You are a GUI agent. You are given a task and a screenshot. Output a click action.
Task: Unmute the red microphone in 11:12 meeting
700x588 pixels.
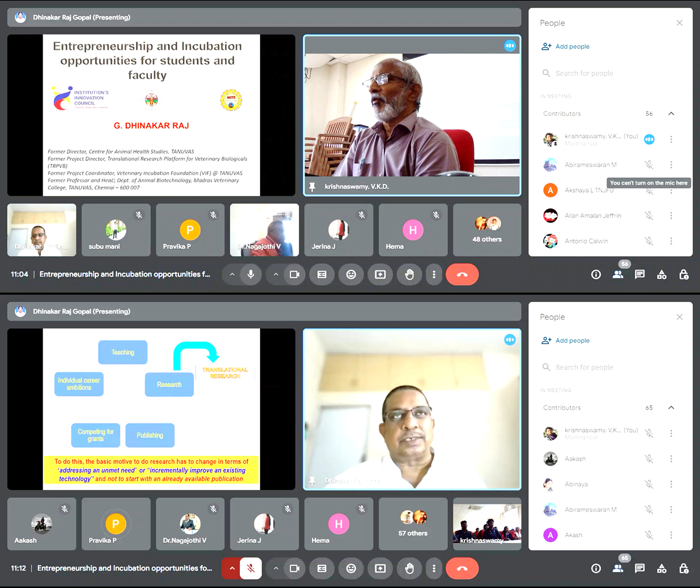tap(251, 568)
